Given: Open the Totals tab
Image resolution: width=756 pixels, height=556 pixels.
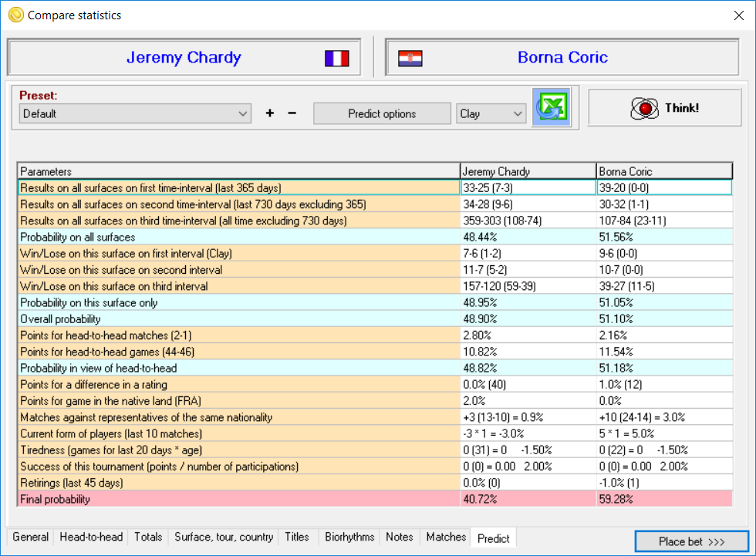Looking at the screenshot, I should (x=148, y=537).
